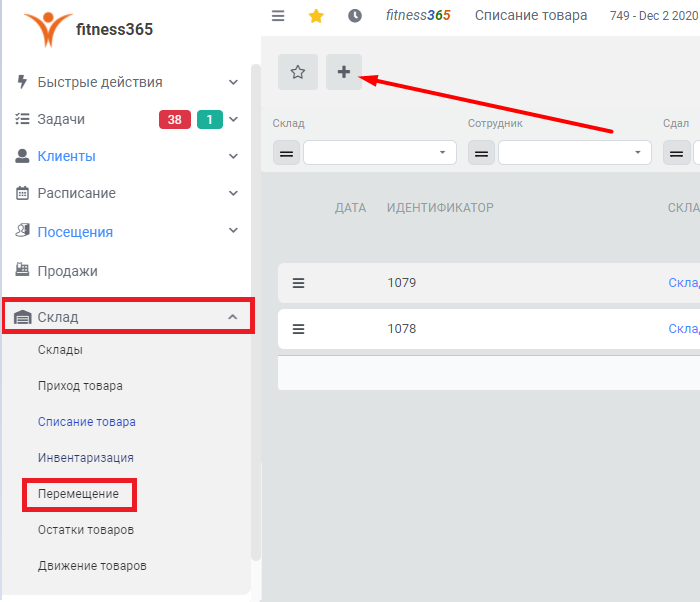Click the equals operator button for Склад filter

(286, 153)
